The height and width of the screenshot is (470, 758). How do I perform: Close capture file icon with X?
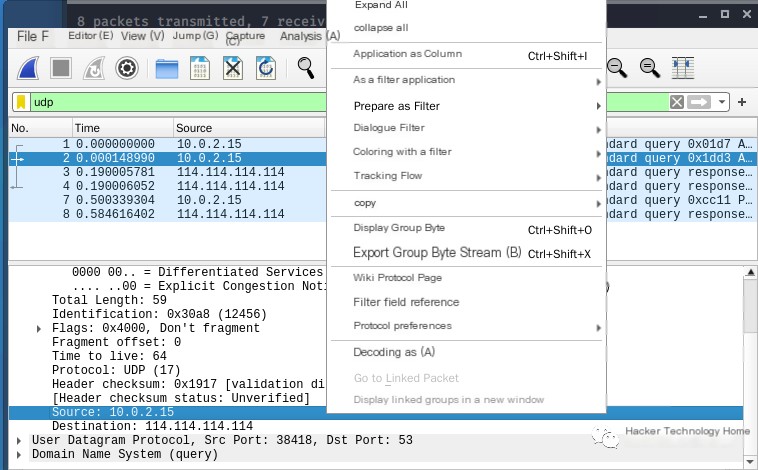[x=233, y=68]
